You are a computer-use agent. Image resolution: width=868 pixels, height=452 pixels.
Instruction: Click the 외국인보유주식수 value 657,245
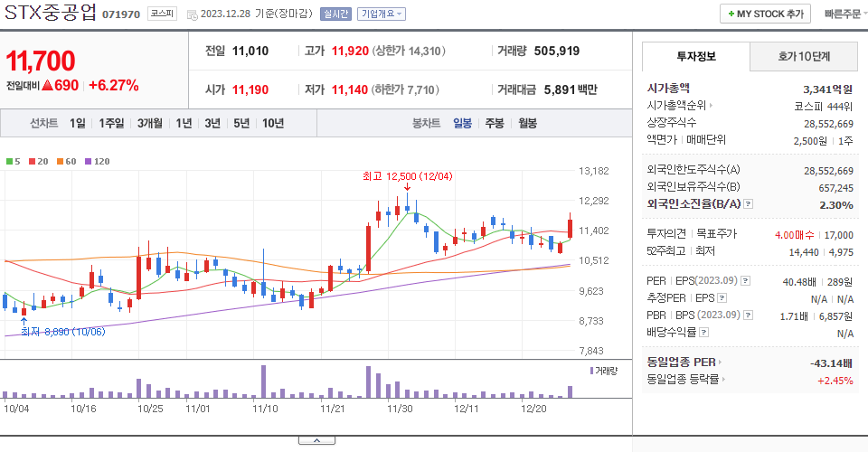[x=835, y=188]
